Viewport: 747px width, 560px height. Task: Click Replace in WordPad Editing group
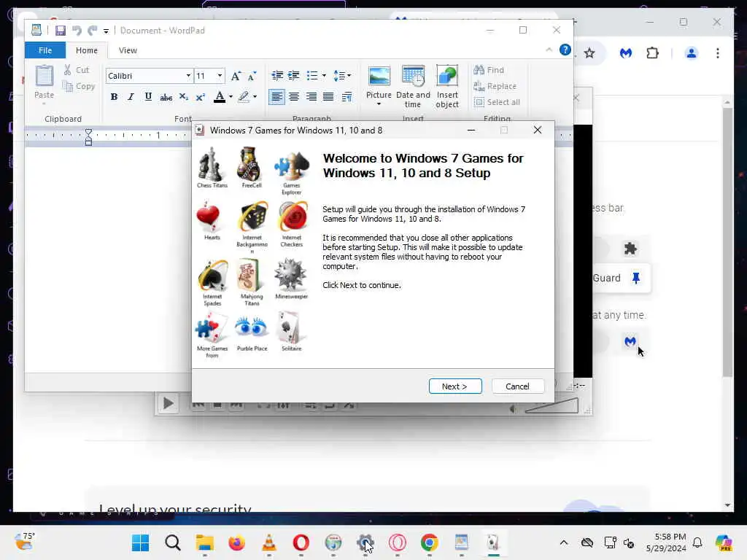[495, 86]
